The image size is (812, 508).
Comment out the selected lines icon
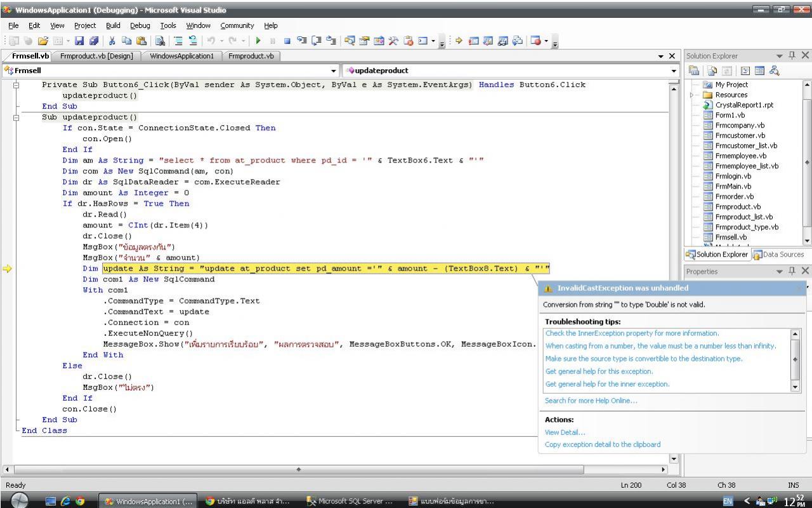(x=178, y=41)
